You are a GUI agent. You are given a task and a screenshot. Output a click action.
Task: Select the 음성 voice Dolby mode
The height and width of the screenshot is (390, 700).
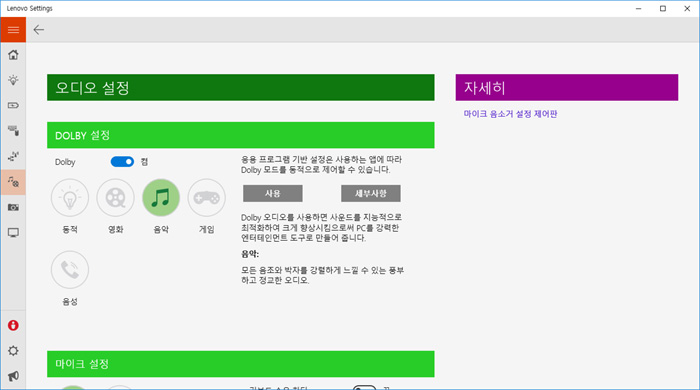pos(70,270)
